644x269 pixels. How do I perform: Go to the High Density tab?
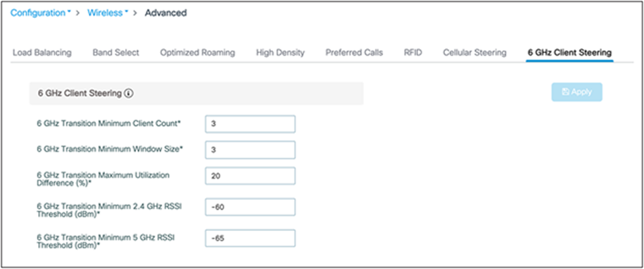[x=280, y=52]
